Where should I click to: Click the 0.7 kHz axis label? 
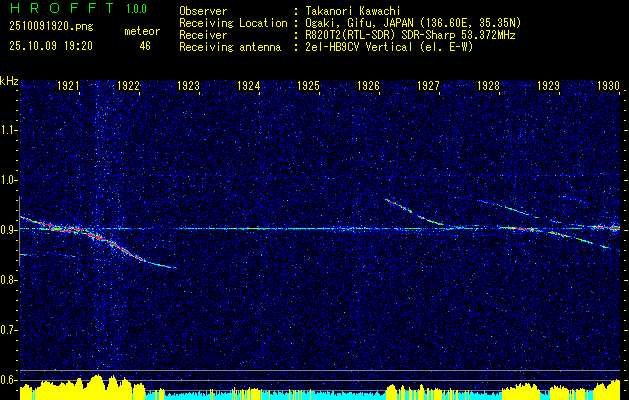9,330
